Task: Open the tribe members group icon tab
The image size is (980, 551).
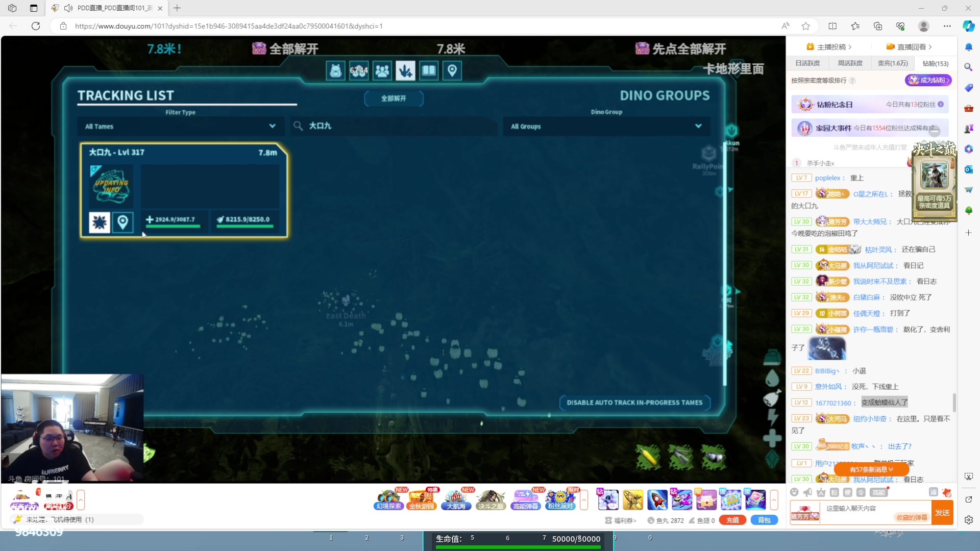Action: click(382, 70)
